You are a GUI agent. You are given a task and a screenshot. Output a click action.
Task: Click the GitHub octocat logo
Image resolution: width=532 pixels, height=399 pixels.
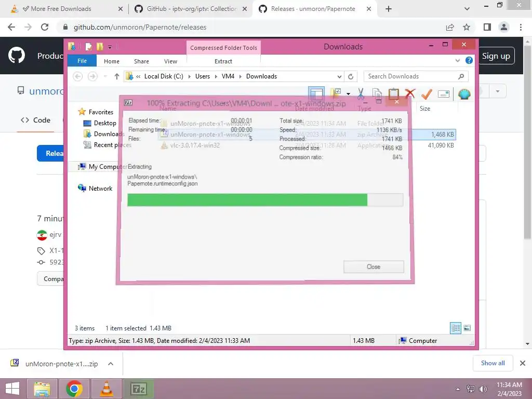tap(17, 56)
